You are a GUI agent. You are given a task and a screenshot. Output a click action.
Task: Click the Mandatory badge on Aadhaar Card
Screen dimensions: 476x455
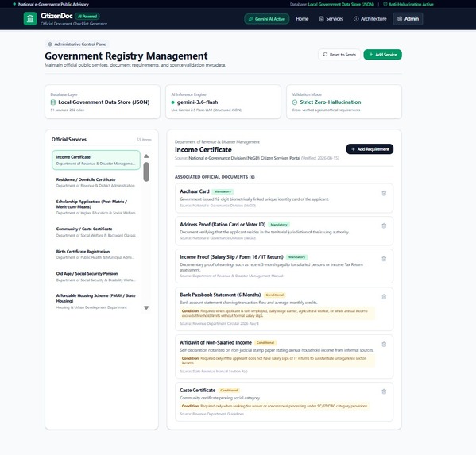click(223, 191)
